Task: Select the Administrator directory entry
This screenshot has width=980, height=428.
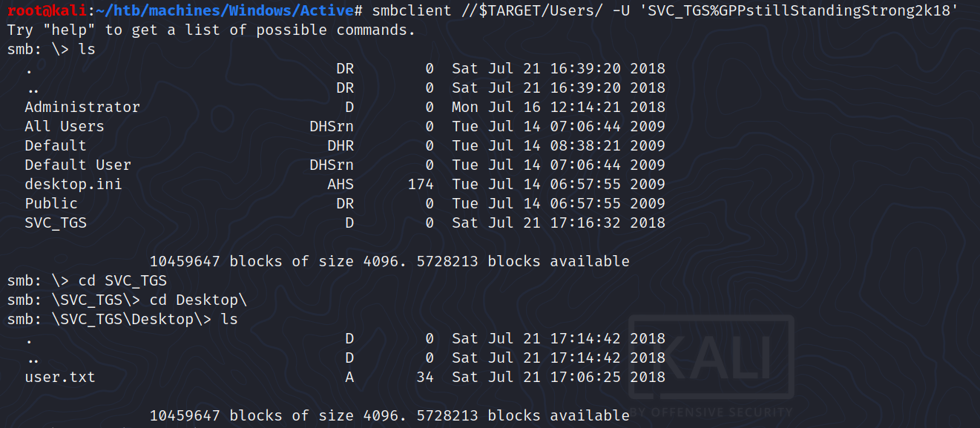Action: 82,107
